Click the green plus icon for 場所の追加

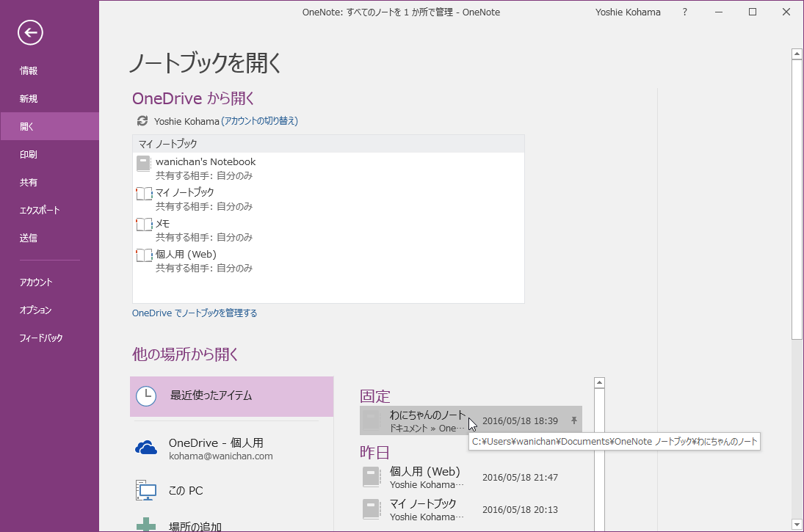pos(146,525)
